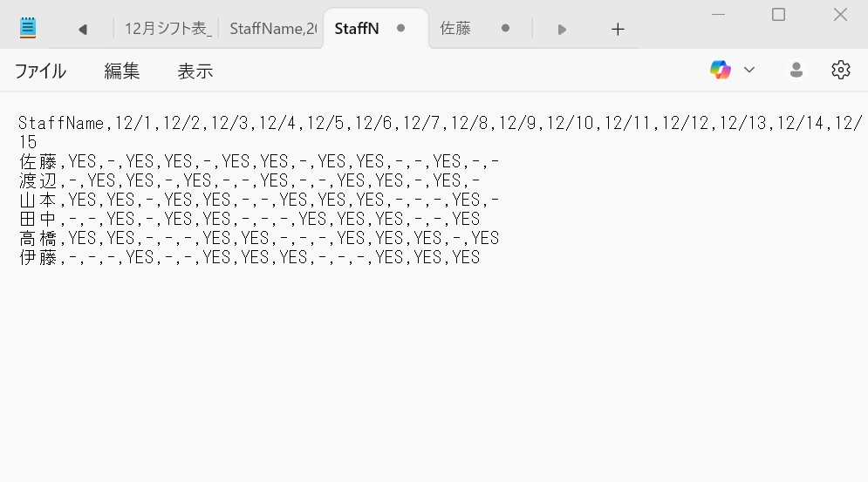Open the 表示 menu
This screenshot has height=482, width=868.
195,71
